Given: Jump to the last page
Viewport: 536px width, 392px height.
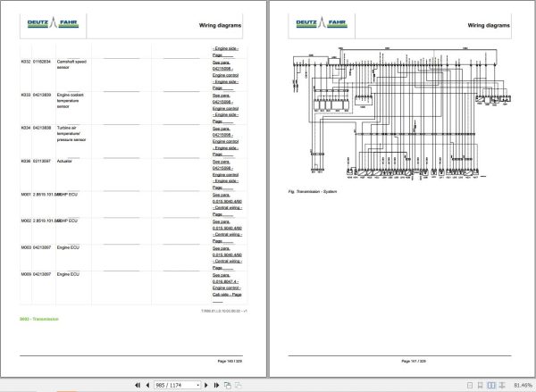Looking at the screenshot, I should [x=216, y=385].
